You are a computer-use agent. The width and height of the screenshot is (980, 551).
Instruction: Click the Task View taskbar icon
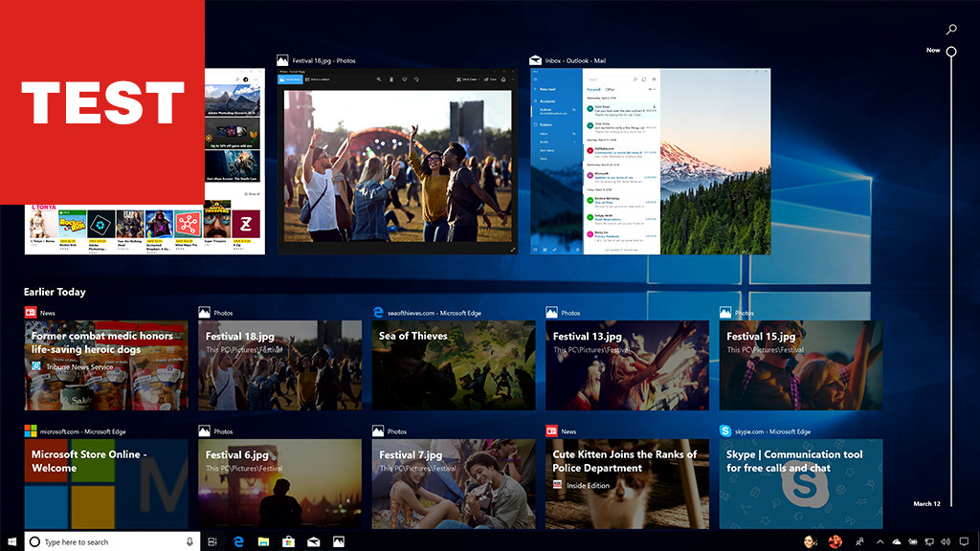click(212, 541)
